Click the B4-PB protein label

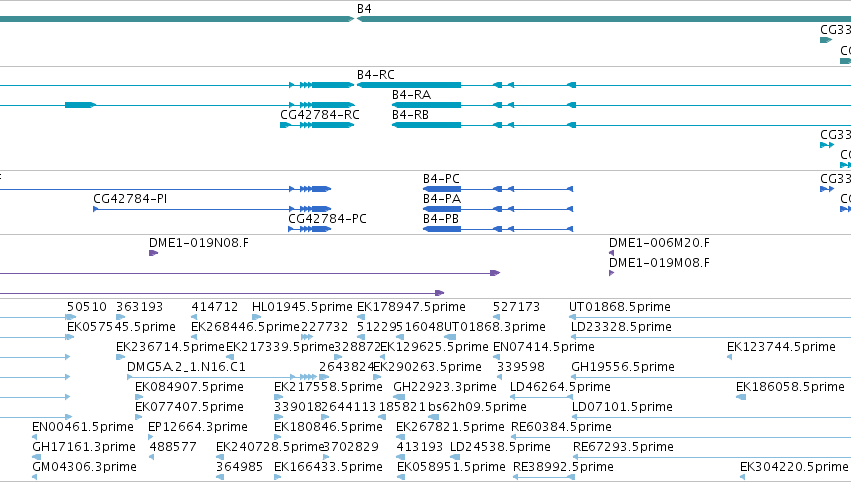[441, 219]
